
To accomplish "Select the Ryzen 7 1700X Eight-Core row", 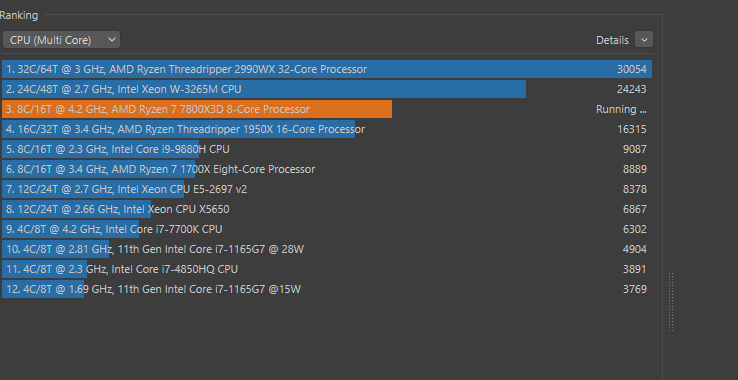I will click(327, 169).
